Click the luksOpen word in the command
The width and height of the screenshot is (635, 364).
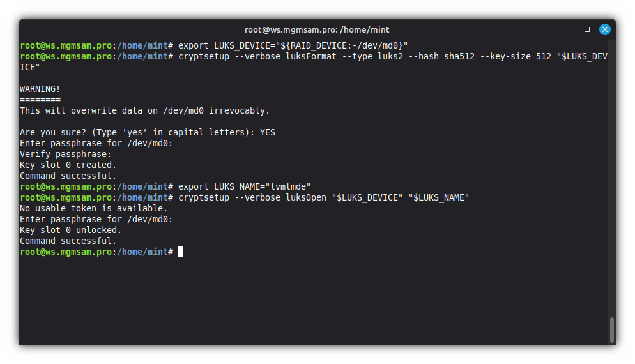[x=306, y=197]
